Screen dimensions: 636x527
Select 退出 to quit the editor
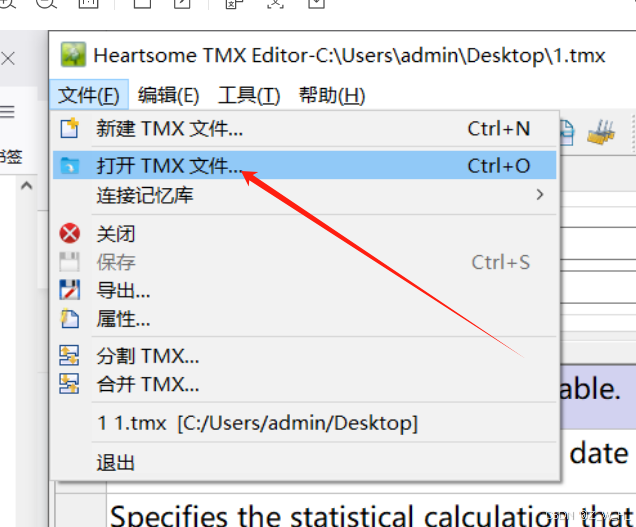[x=304, y=462]
